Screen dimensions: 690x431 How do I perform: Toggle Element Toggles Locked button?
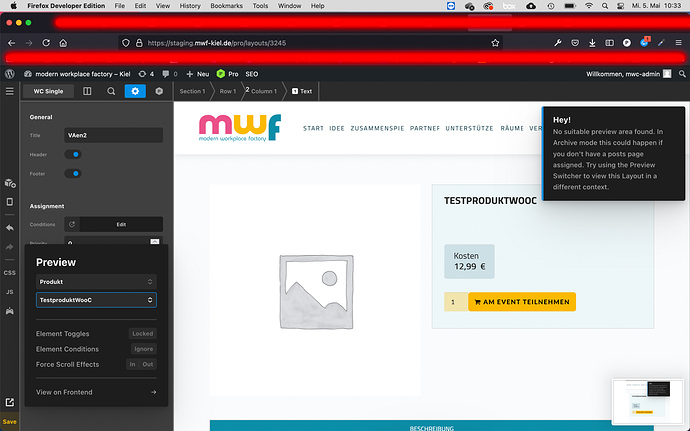pos(143,334)
